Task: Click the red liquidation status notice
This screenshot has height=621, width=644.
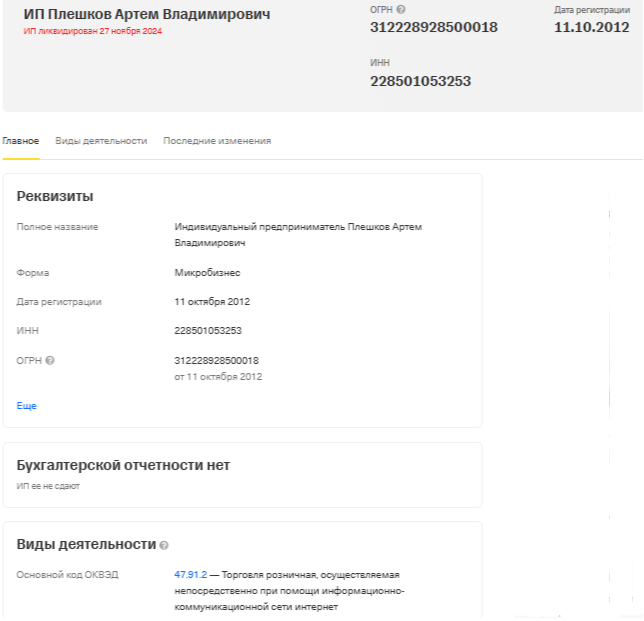Action: [x=92, y=31]
